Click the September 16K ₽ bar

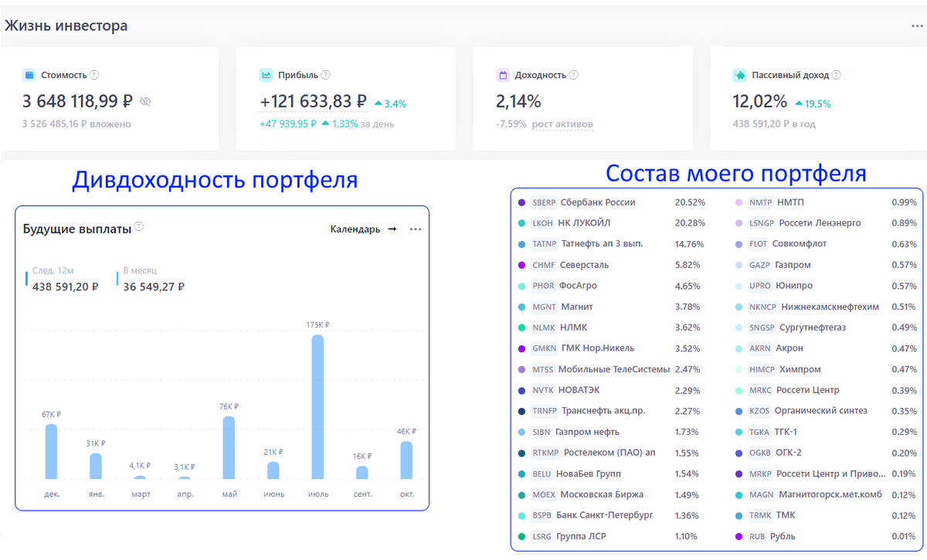pyautogui.click(x=362, y=473)
